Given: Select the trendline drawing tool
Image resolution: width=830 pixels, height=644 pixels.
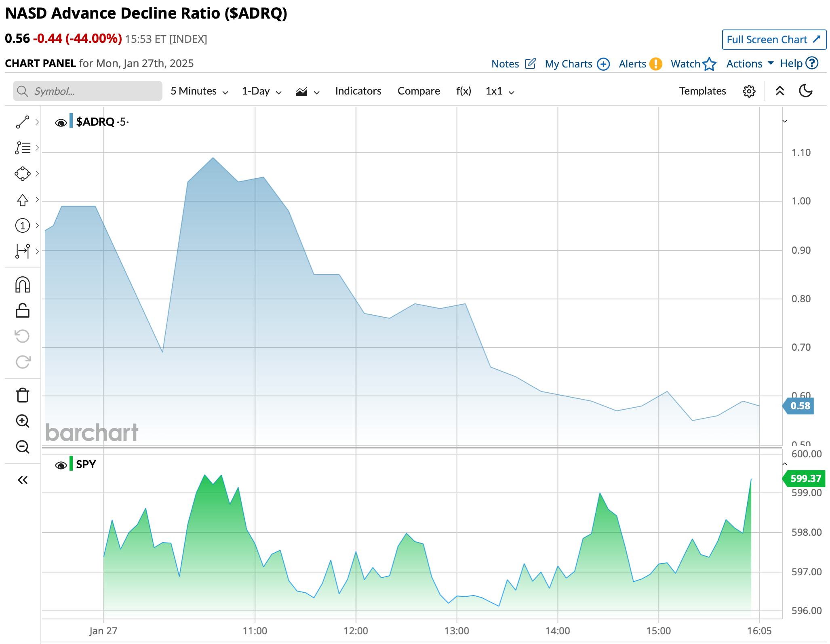Looking at the screenshot, I should pyautogui.click(x=23, y=122).
